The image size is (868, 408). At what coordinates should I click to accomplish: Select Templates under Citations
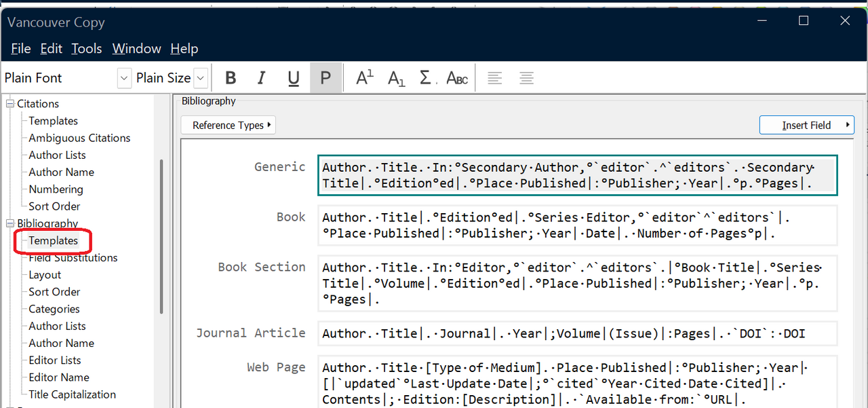pyautogui.click(x=53, y=121)
